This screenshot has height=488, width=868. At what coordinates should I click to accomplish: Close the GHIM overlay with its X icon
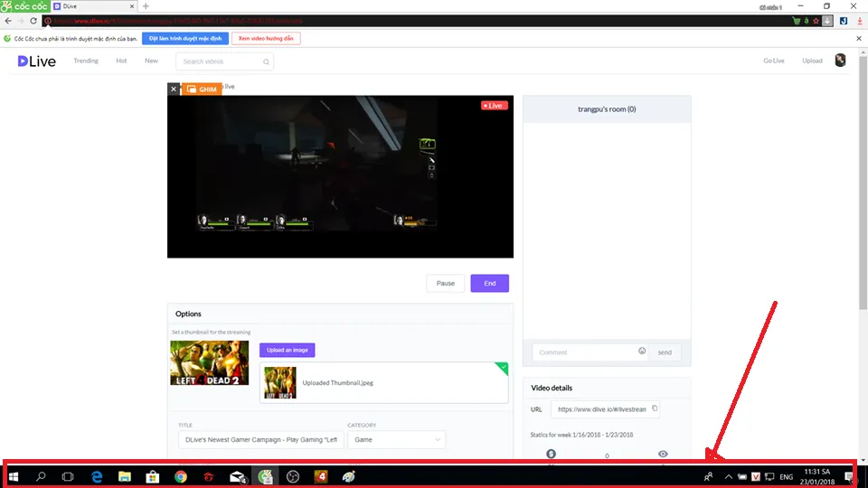[x=174, y=89]
